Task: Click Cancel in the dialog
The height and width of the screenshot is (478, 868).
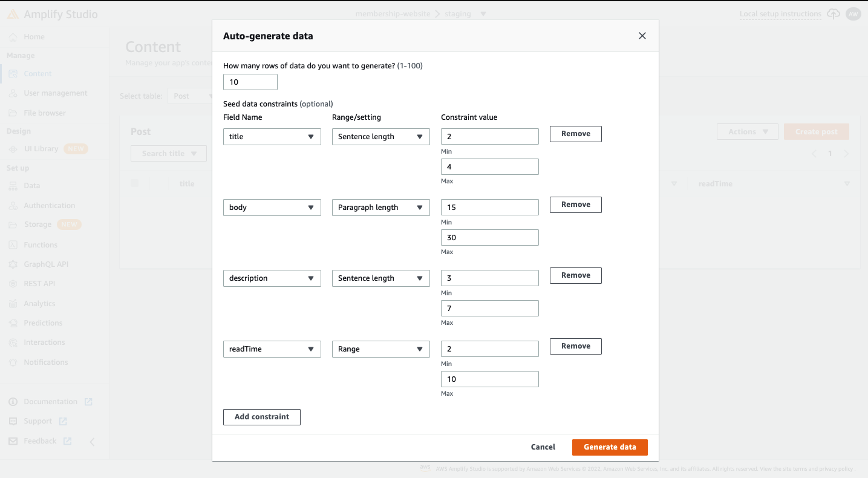Action: coord(543,447)
